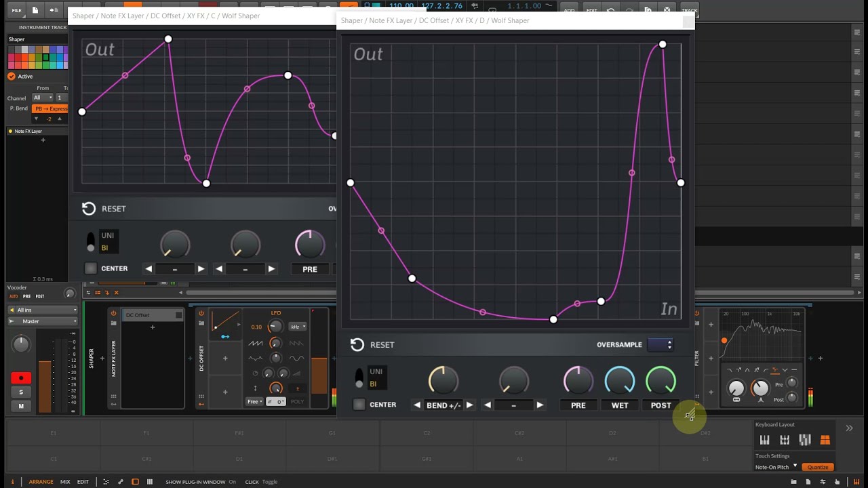
Task: Adjust the PRE knob in Wolf Shaper D
Action: coord(578,380)
